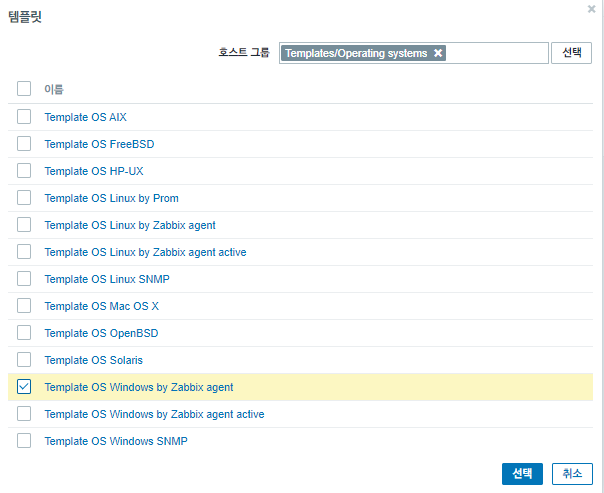Confirm with the blue 선택 button
This screenshot has height=493, width=604.
[x=522, y=474]
